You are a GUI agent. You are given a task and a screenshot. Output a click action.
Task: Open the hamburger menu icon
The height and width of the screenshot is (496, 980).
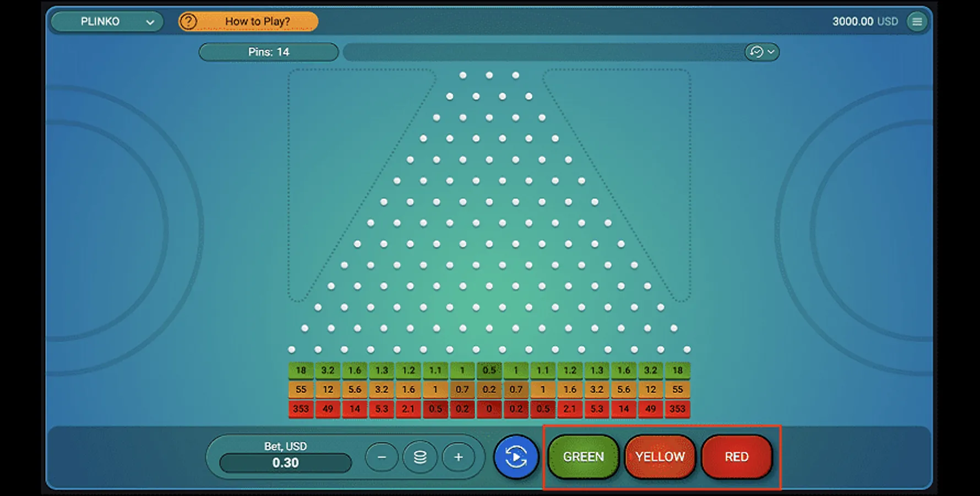pos(917,21)
